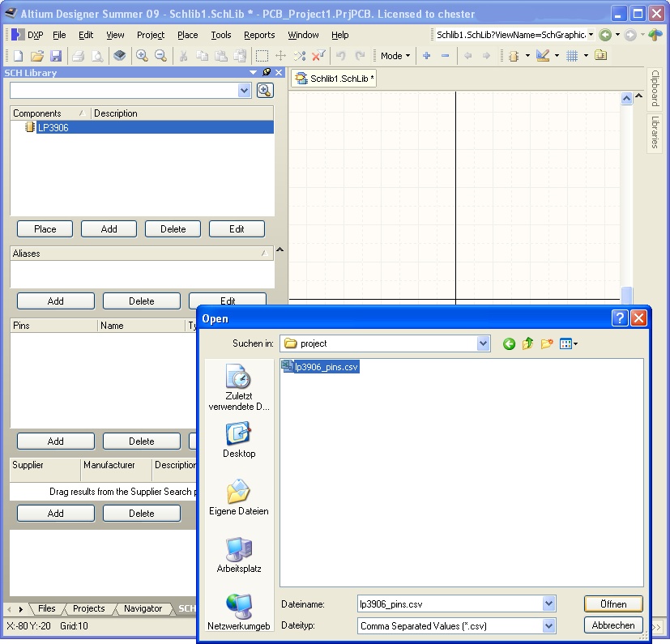Open the Tools menu
This screenshot has height=644, width=670.
point(221,35)
